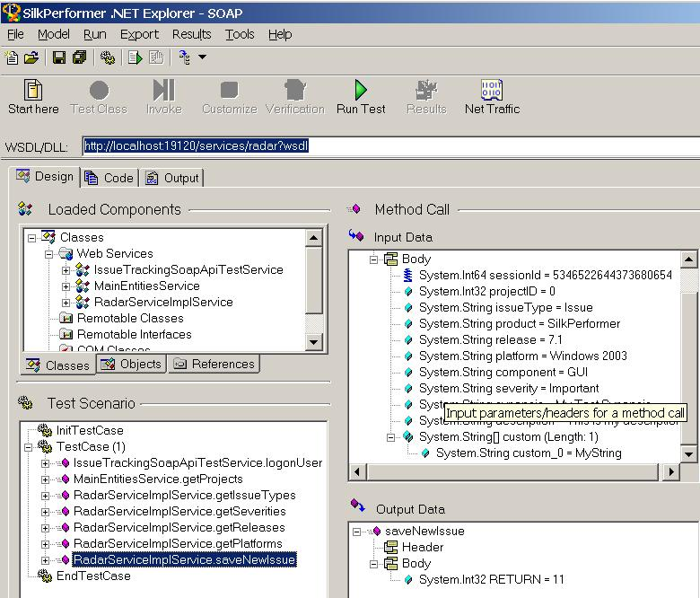This screenshot has height=598, width=700.
Task: Expand MainEntitiesService class node
Action: tap(66, 286)
